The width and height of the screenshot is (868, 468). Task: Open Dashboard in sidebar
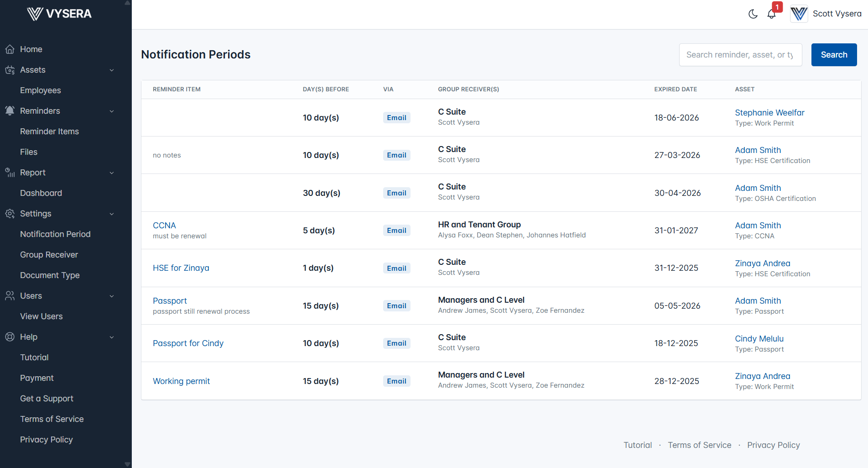tap(41, 193)
